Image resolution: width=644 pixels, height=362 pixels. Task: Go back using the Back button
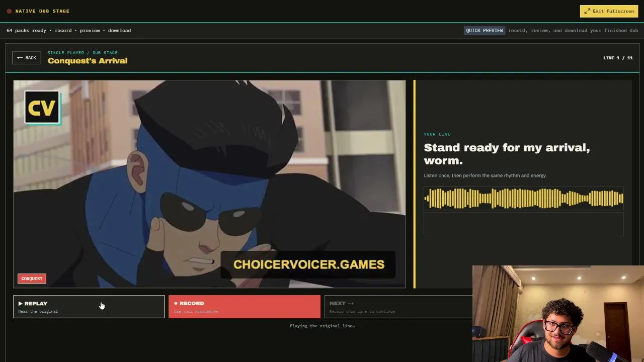tap(27, 58)
